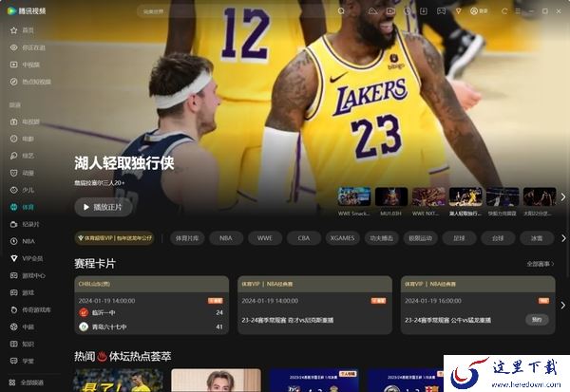Select the NBA category pill

tap(226, 238)
